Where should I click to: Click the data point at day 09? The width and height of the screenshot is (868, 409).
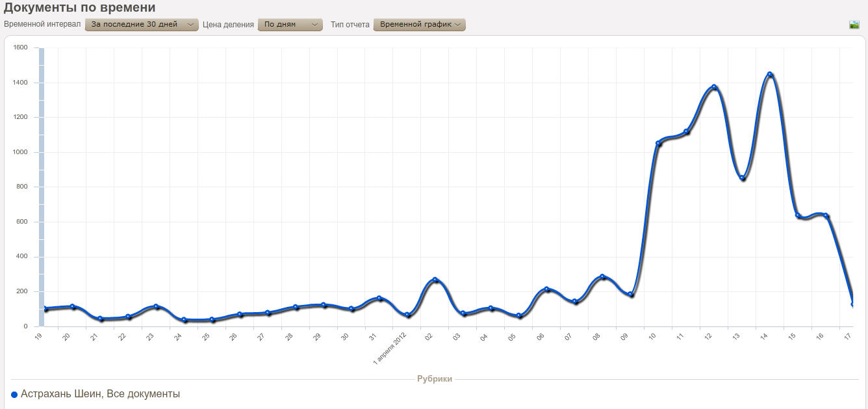tap(630, 295)
